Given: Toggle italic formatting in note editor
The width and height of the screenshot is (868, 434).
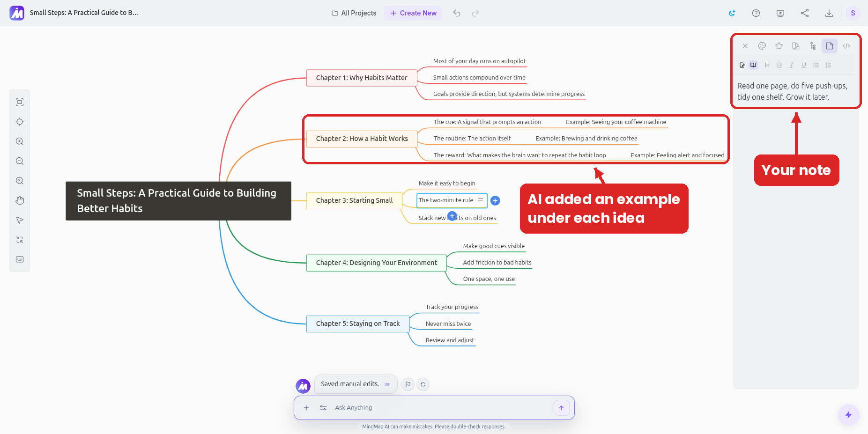Looking at the screenshot, I should point(792,65).
